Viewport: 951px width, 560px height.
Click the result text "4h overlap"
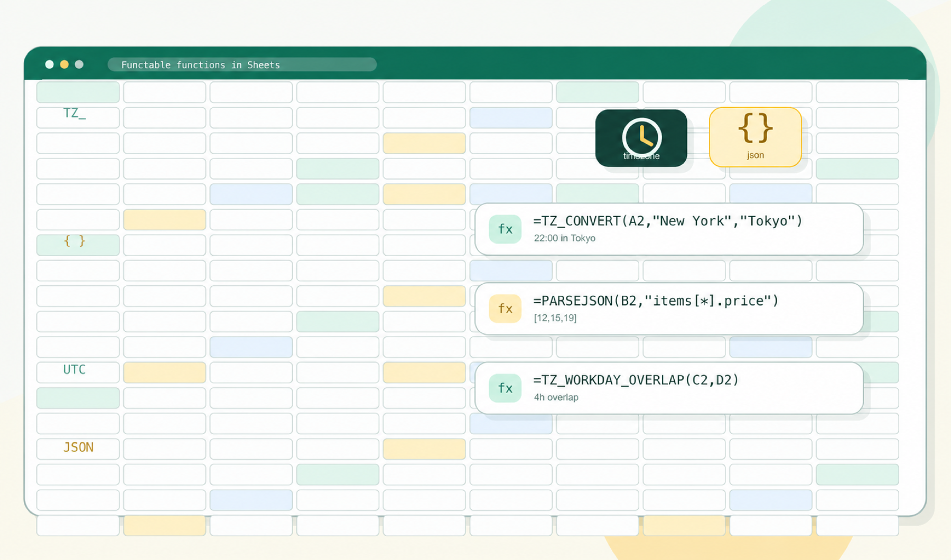click(556, 397)
